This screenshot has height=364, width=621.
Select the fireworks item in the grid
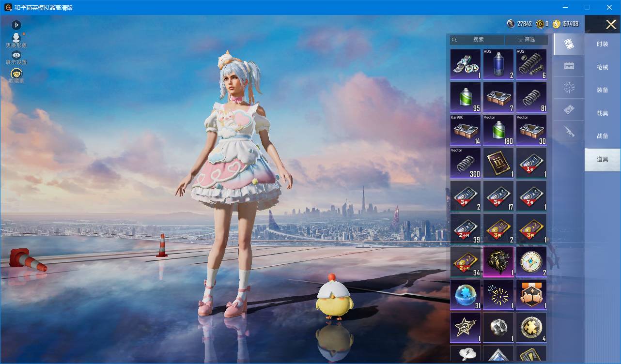(498, 294)
